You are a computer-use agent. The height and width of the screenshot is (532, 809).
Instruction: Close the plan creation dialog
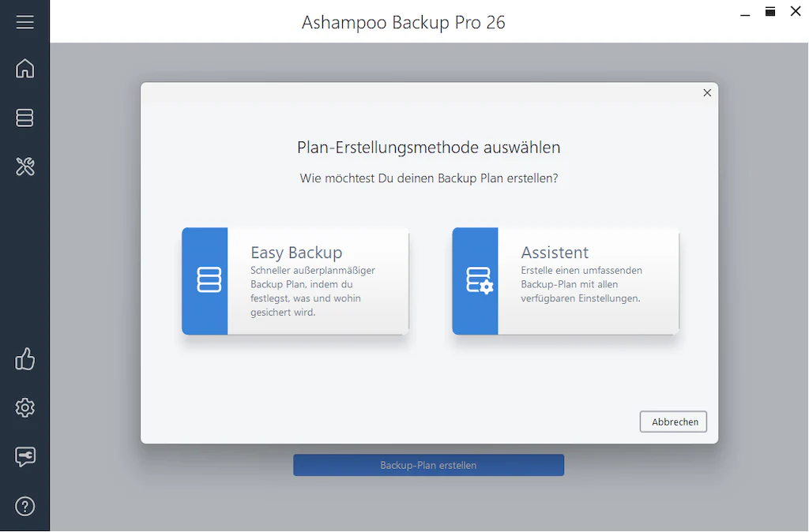coord(707,93)
